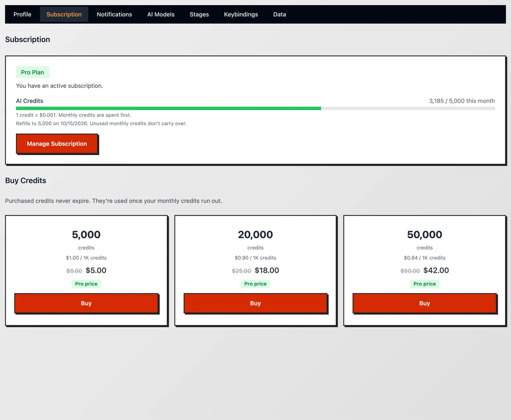Screen dimensions: 511x420
Task: Click the 'Refills to 5,000 on 10/15/2026' line
Action: coord(101,123)
